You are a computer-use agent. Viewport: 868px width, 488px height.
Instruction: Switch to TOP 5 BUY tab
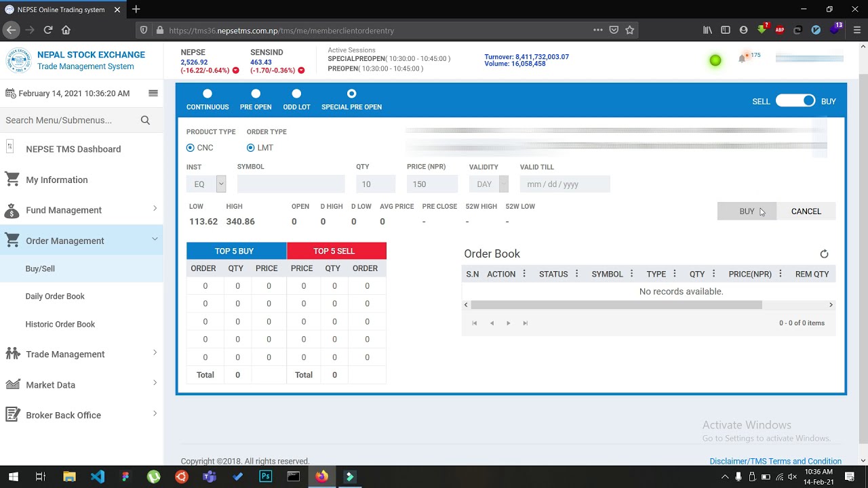pyautogui.click(x=237, y=251)
